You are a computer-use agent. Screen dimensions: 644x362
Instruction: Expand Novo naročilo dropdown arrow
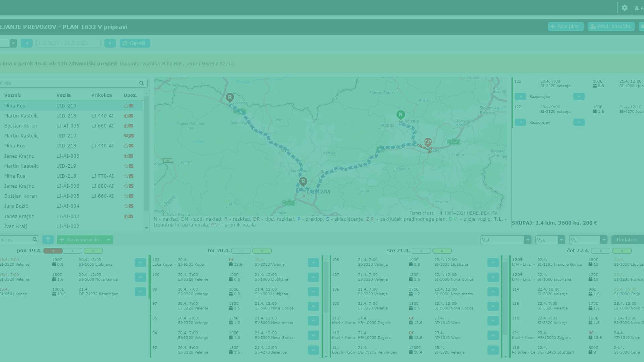point(108,240)
